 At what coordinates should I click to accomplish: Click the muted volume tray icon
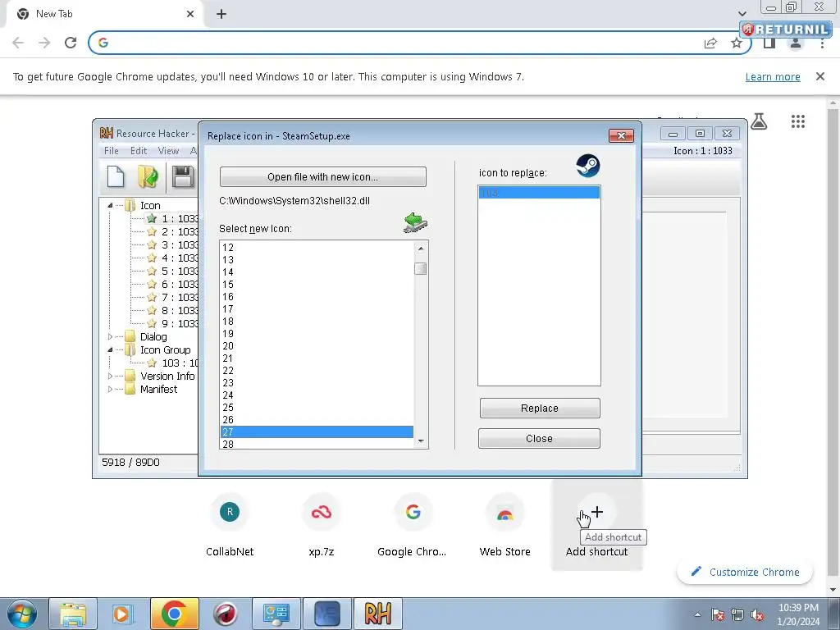point(757,615)
